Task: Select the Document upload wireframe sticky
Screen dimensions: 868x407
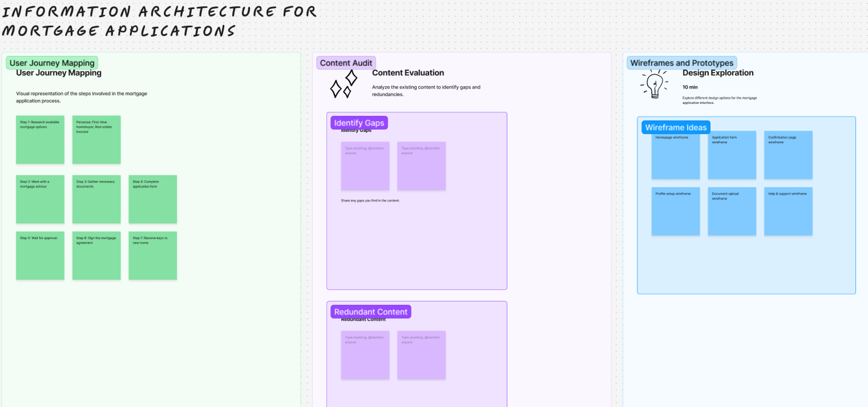Action: click(x=732, y=211)
